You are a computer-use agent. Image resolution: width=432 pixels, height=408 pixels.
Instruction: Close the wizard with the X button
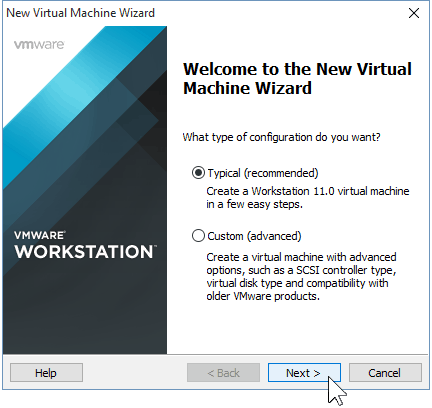pyautogui.click(x=414, y=13)
